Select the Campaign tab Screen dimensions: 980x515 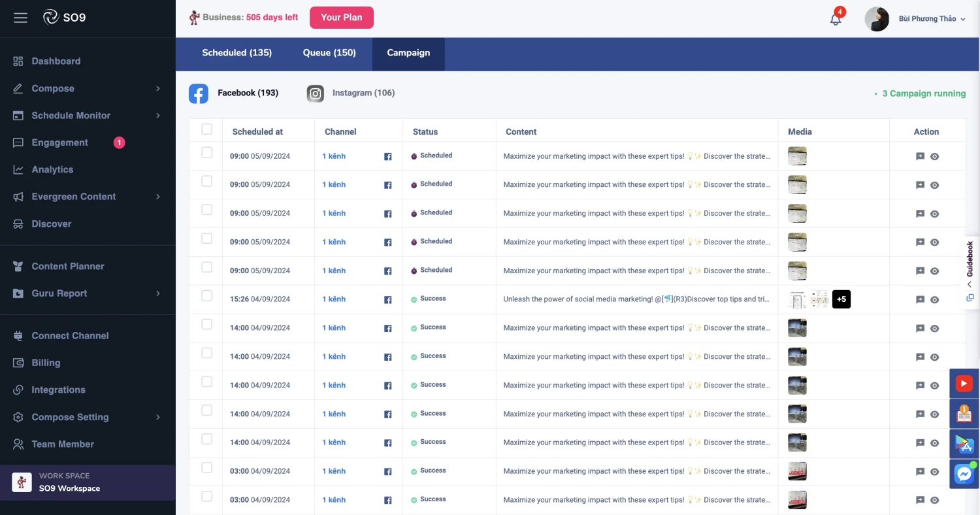[408, 53]
